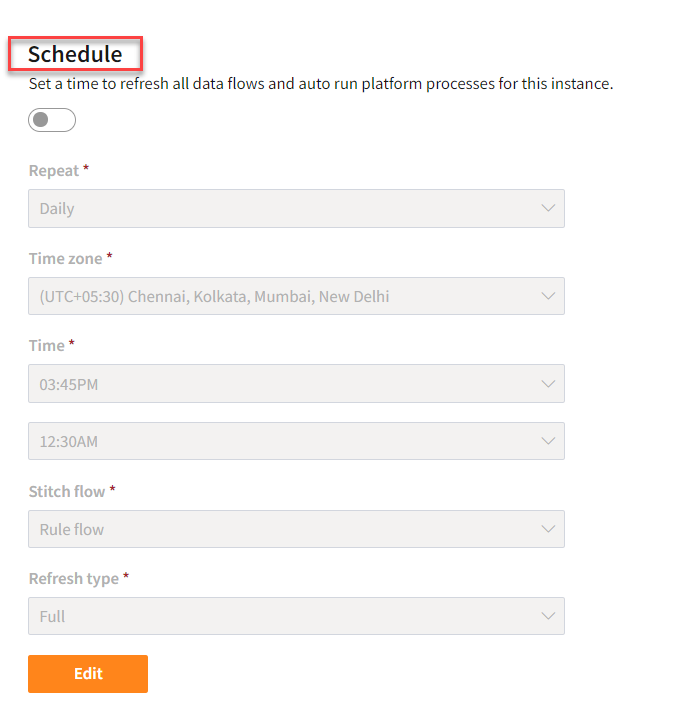Open the Stitch flow dropdown showing Rule flow
The width and height of the screenshot is (693, 722).
coord(296,529)
